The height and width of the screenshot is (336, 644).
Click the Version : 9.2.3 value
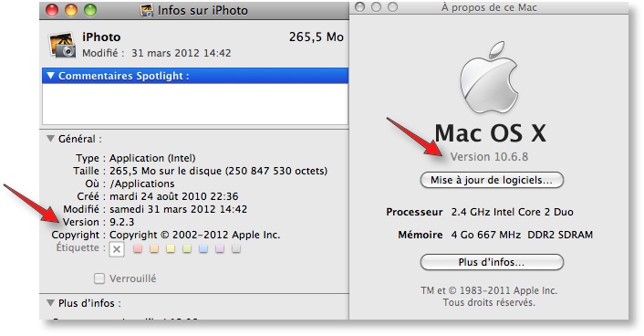[x=121, y=222]
